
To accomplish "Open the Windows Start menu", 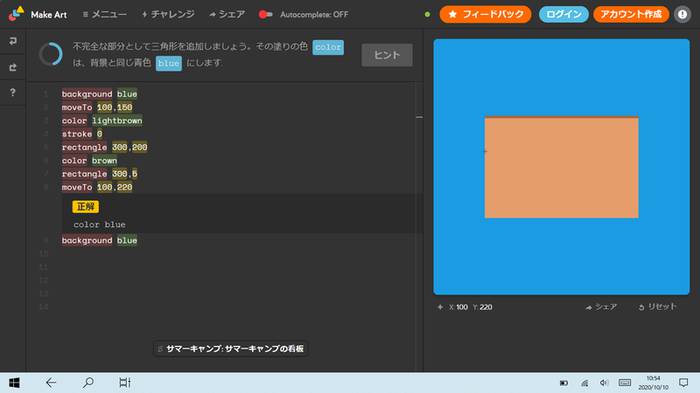I will pos(14,383).
